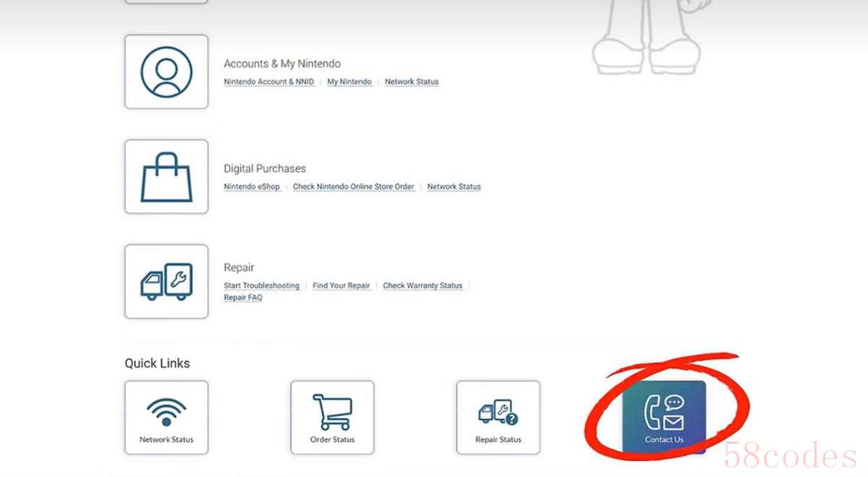
Task: Open the Repair FAQ link
Action: 243,298
